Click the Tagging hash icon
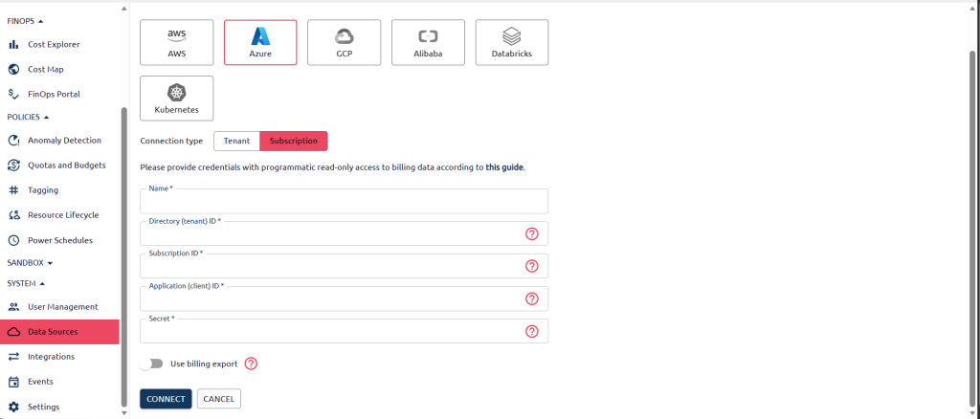980x419 pixels. pos(13,190)
